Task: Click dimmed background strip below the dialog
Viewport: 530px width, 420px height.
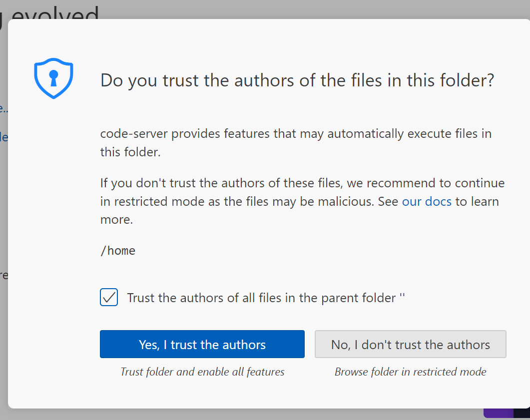Action: tap(250, 415)
